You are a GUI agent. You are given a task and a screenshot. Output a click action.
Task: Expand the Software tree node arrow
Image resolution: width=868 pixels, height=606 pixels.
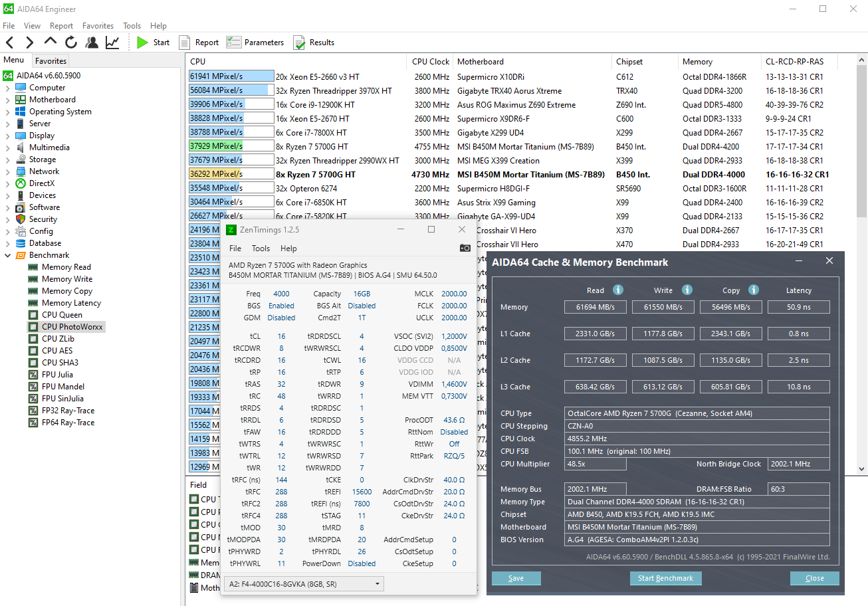(7, 207)
